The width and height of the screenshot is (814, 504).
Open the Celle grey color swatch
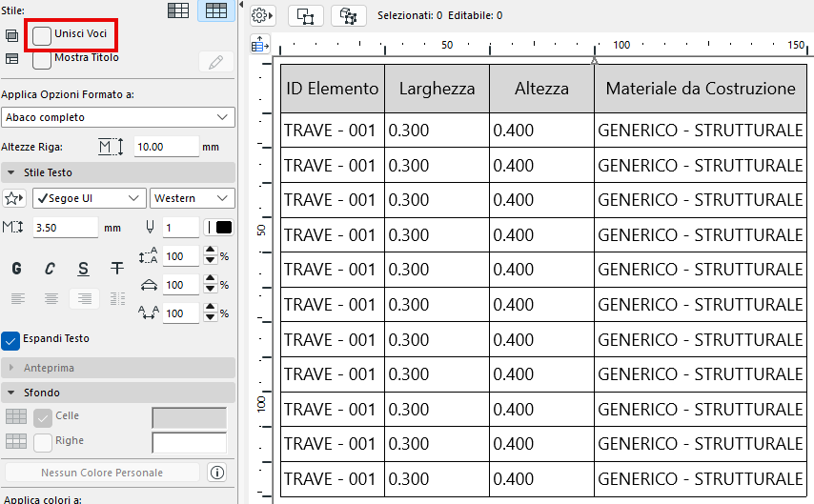pyautogui.click(x=190, y=418)
